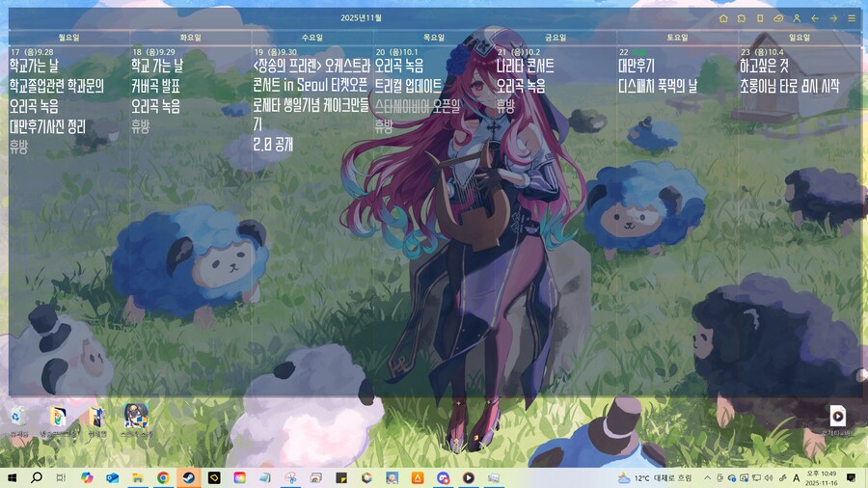
Task: Click the '하고싶은 것' entry on Sunday 23
Action: [x=765, y=66]
